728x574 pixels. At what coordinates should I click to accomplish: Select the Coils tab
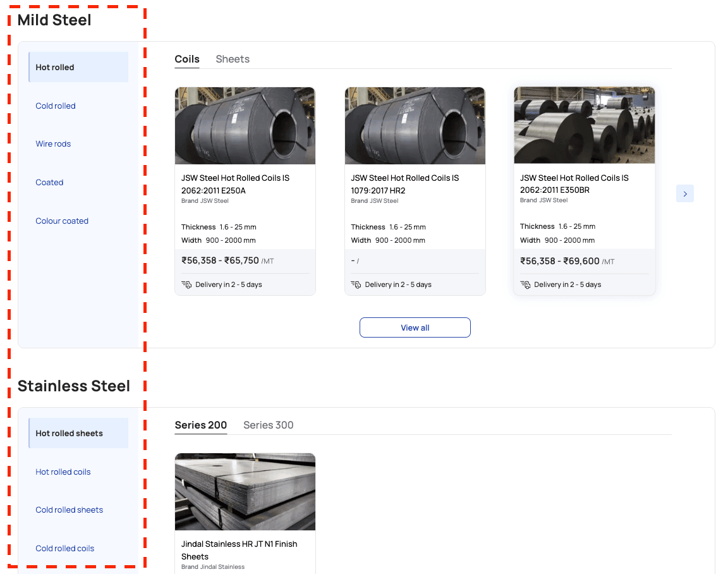[x=187, y=59]
